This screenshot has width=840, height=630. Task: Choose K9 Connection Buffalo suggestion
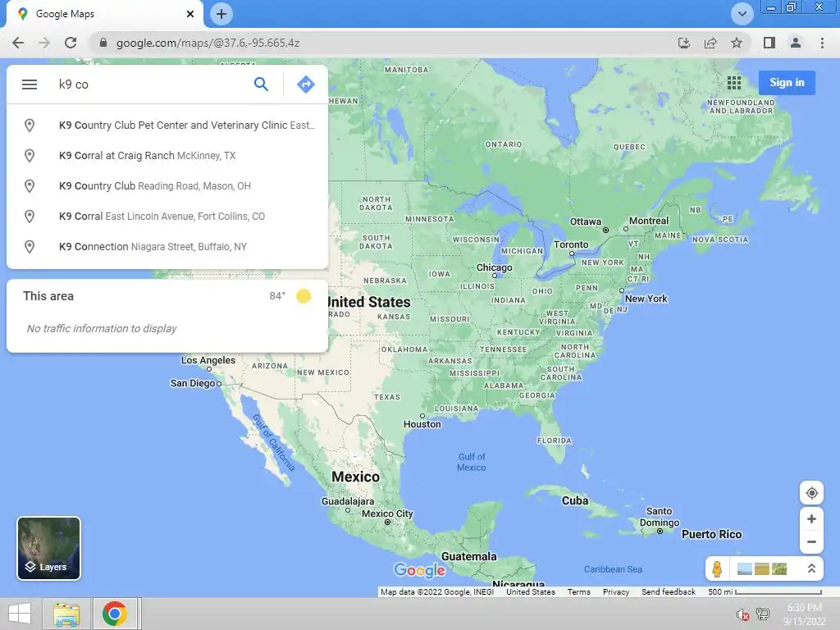coord(167,246)
